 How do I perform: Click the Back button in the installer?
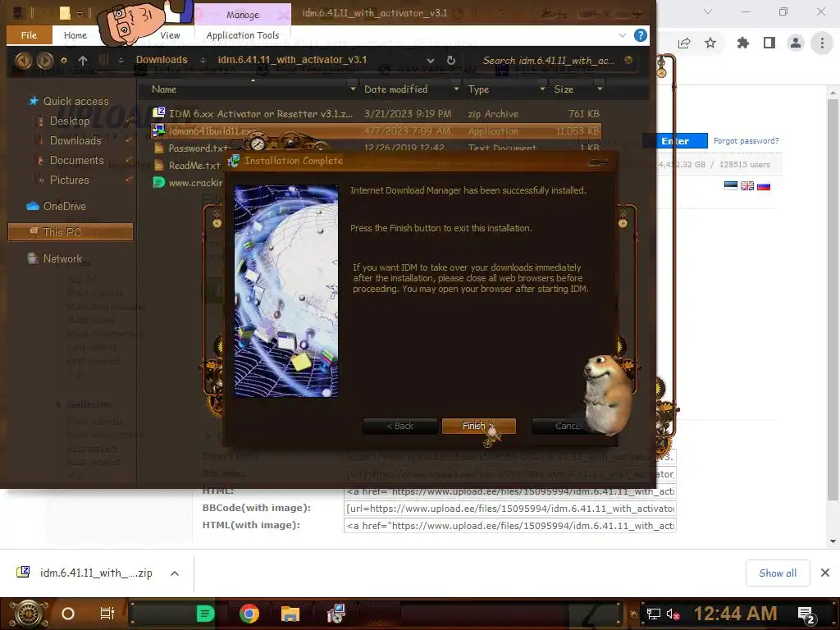coord(399,426)
